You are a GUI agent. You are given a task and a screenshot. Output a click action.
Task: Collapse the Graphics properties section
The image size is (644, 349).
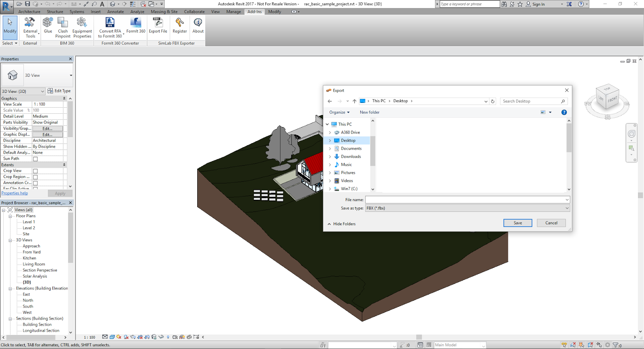tap(64, 99)
